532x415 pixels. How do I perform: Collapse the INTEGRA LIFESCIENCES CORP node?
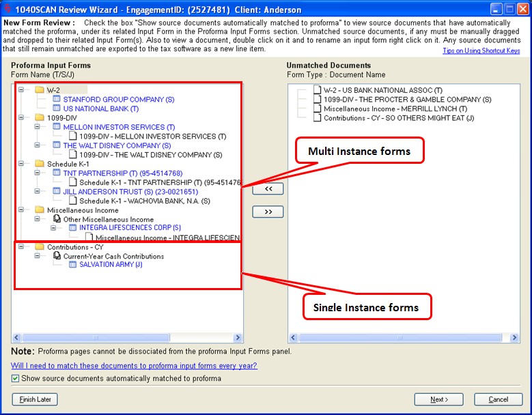[53, 228]
